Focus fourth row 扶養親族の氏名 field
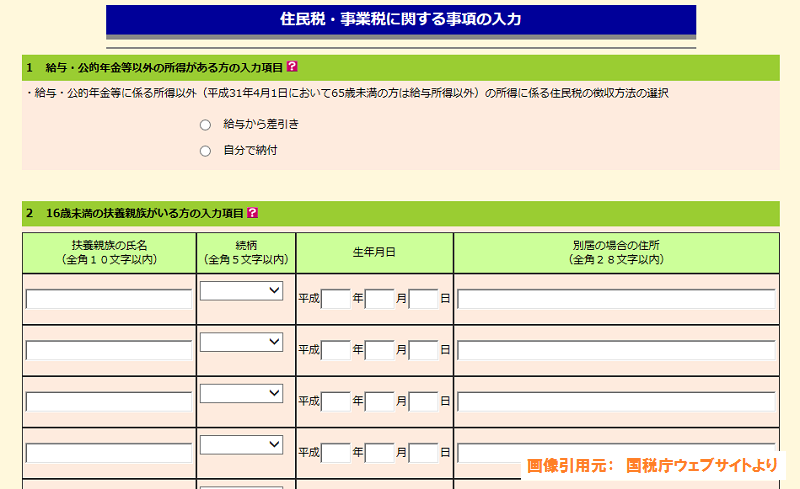This screenshot has width=800, height=489. tap(109, 453)
